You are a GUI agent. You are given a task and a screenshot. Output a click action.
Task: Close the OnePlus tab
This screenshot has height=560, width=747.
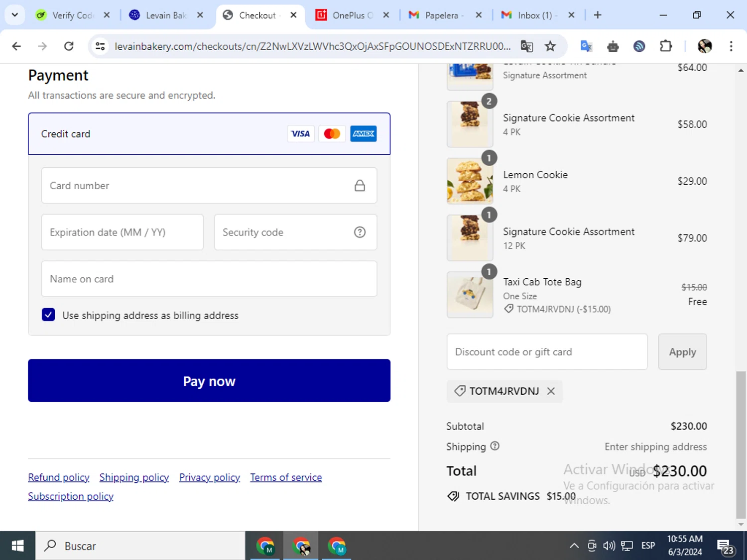coord(386,15)
